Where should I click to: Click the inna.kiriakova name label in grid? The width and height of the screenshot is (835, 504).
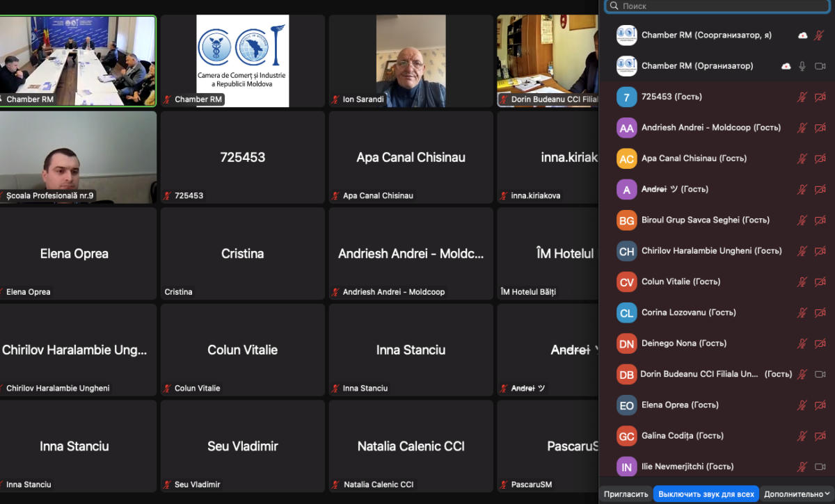(x=536, y=196)
